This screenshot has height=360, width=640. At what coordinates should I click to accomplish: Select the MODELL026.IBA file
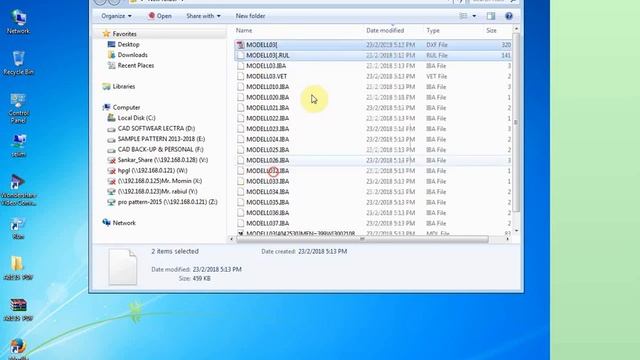pos(373,160)
